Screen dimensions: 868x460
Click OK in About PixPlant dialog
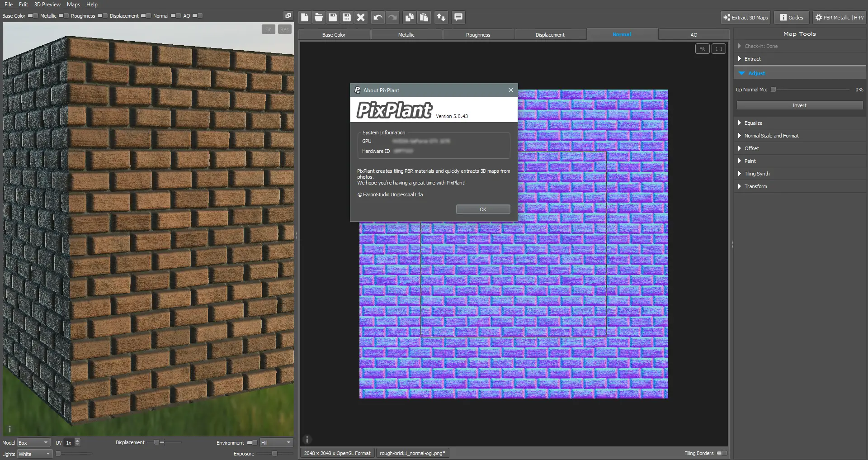483,209
